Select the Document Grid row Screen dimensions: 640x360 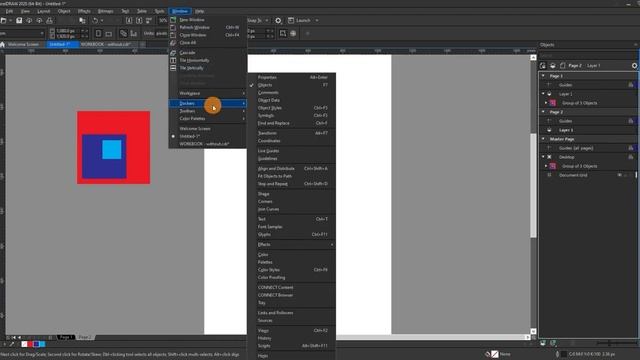(588, 175)
